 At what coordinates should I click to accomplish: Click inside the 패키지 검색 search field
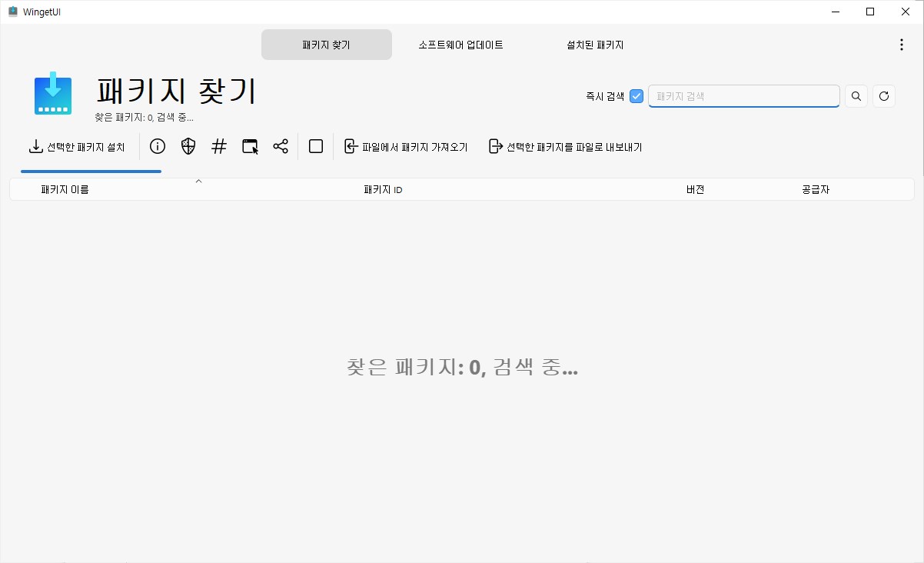[743, 95]
